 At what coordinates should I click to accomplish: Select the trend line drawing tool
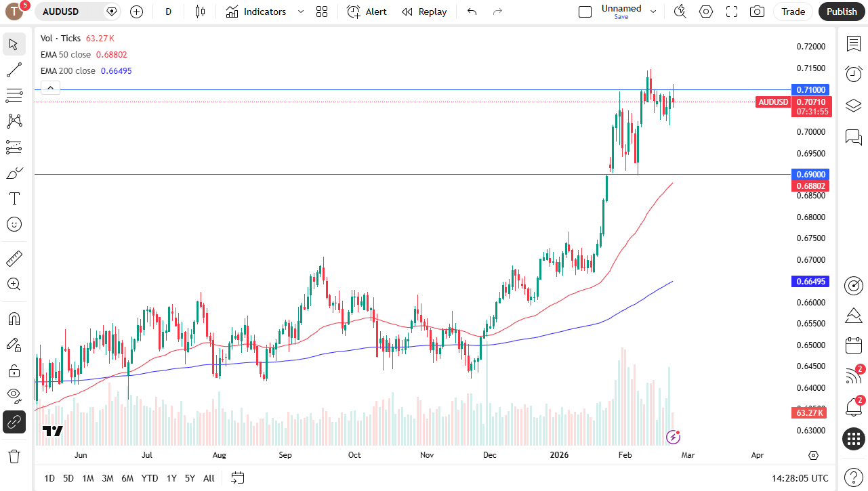(14, 70)
